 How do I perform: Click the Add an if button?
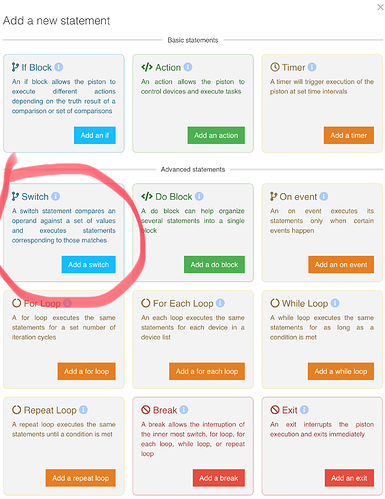tap(95, 135)
